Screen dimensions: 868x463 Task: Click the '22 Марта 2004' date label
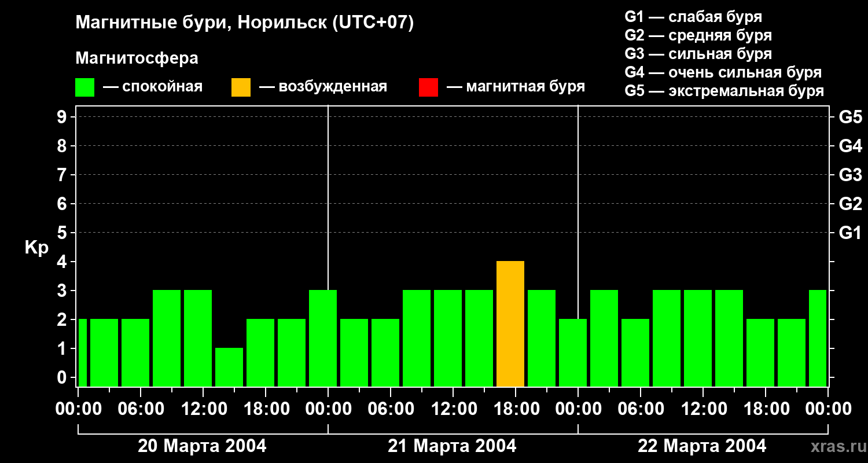pos(702,446)
